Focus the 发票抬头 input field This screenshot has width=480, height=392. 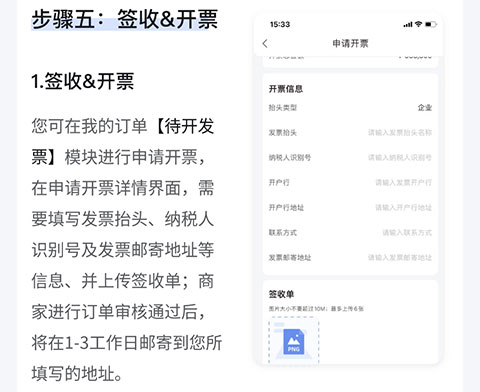(x=400, y=132)
